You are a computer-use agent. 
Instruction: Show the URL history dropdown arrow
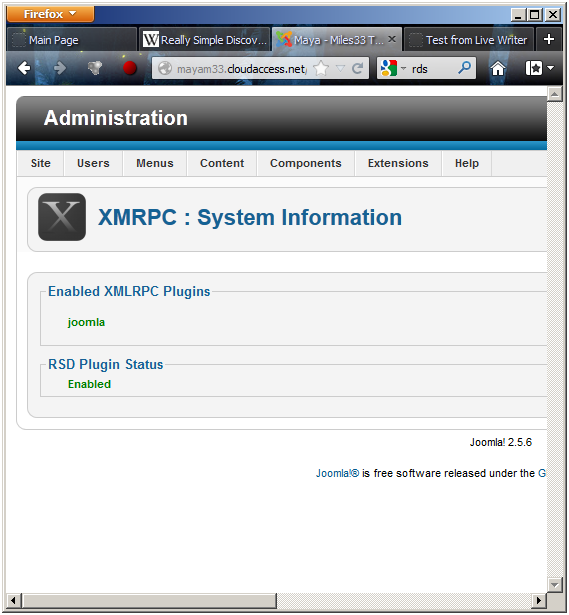coord(340,69)
